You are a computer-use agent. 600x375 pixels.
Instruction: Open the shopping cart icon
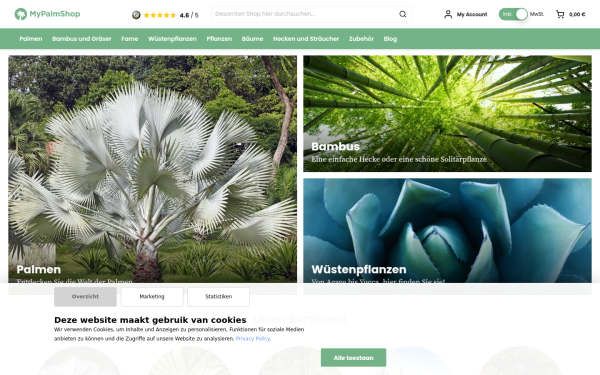(560, 15)
